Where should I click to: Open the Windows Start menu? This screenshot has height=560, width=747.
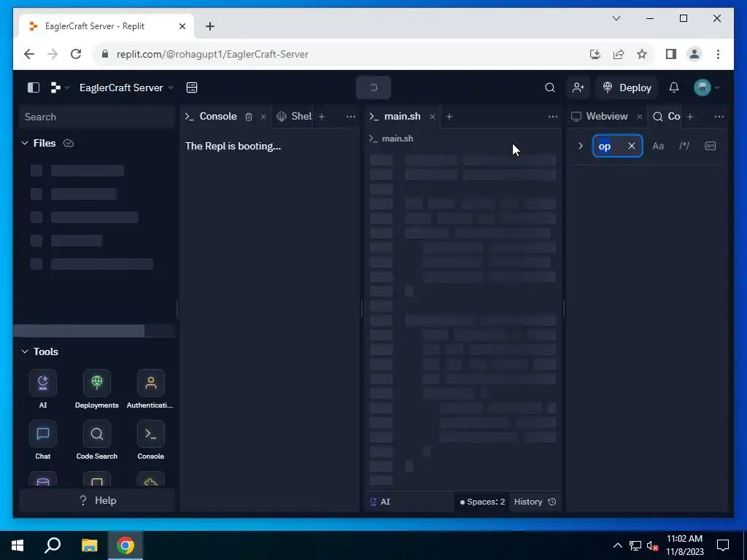18,545
